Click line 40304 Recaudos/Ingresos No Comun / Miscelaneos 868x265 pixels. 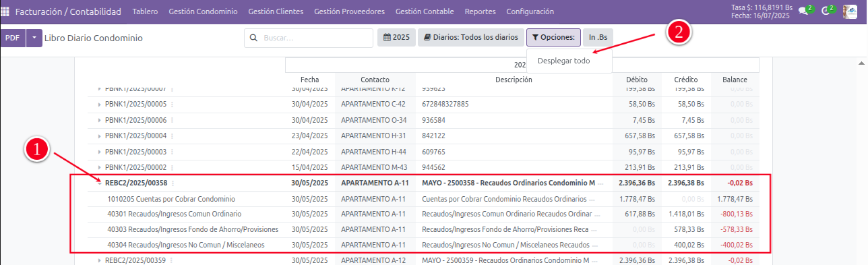point(186,245)
